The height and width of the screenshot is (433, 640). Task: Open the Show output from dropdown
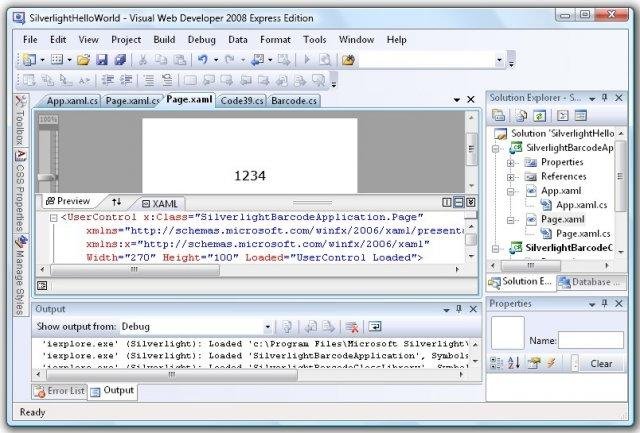pyautogui.click(x=268, y=327)
